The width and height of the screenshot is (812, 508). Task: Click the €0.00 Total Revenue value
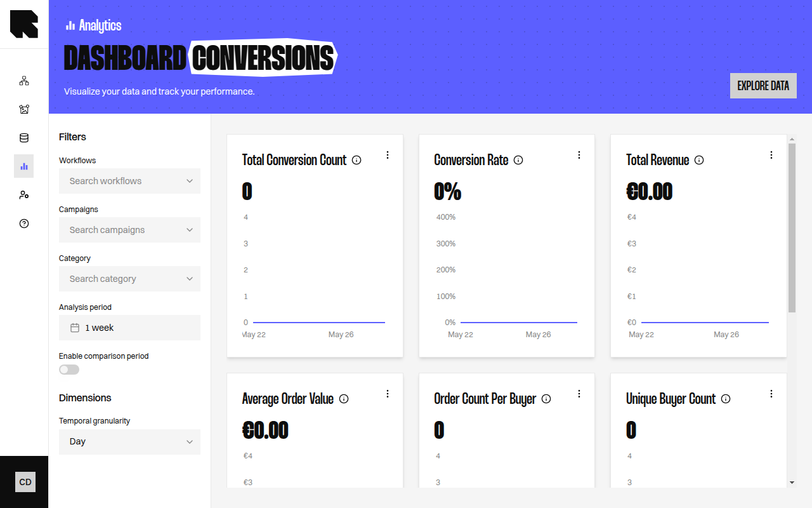[x=650, y=191]
